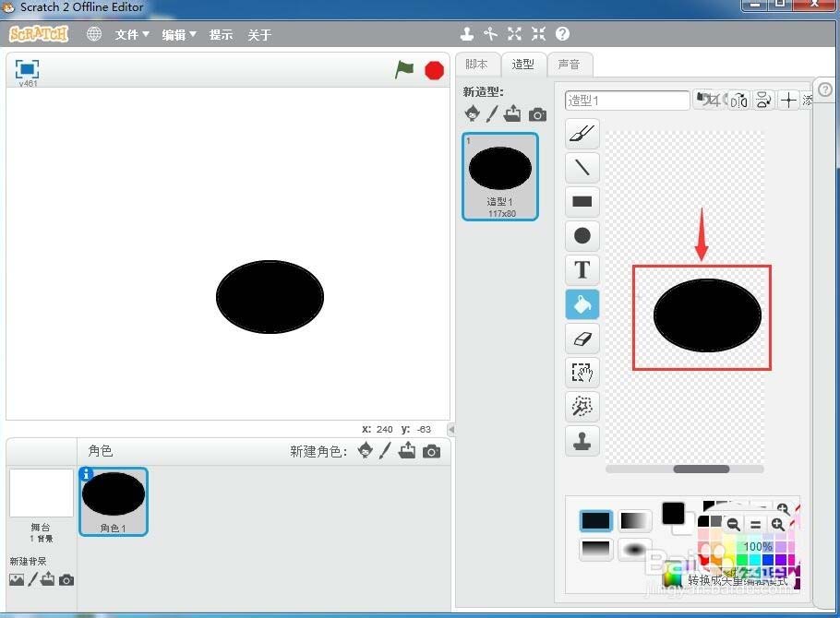Select the 角色1 sprite thumbnail
The image size is (840, 618).
click(x=113, y=501)
